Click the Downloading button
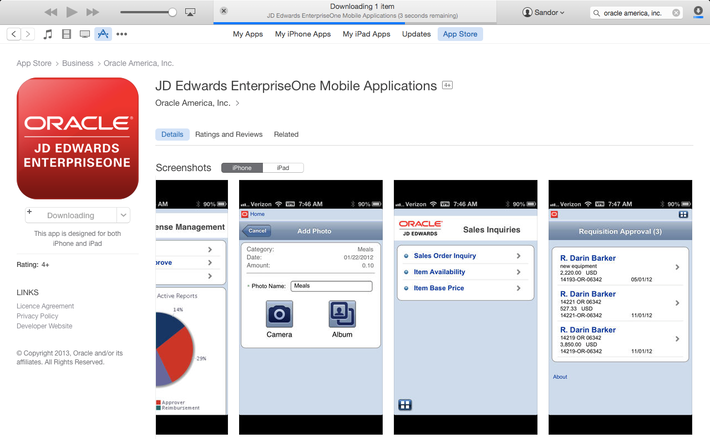Viewport: 710px width, 443px height. pyautogui.click(x=71, y=216)
